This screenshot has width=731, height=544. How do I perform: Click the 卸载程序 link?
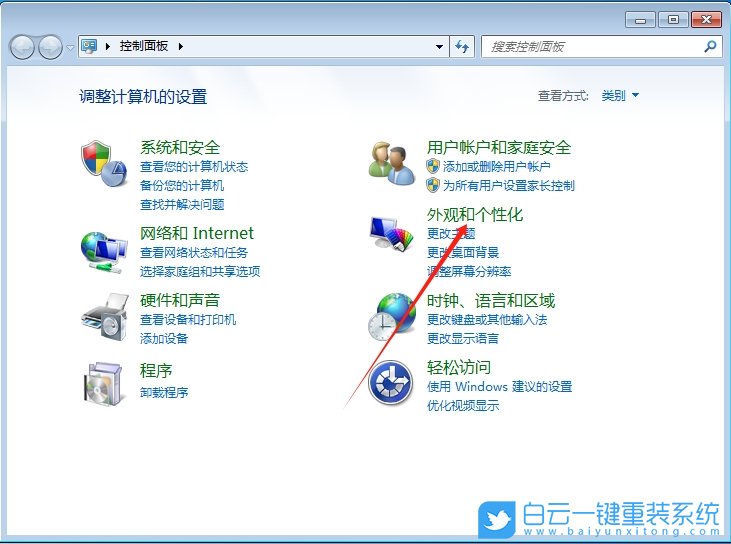tap(164, 392)
